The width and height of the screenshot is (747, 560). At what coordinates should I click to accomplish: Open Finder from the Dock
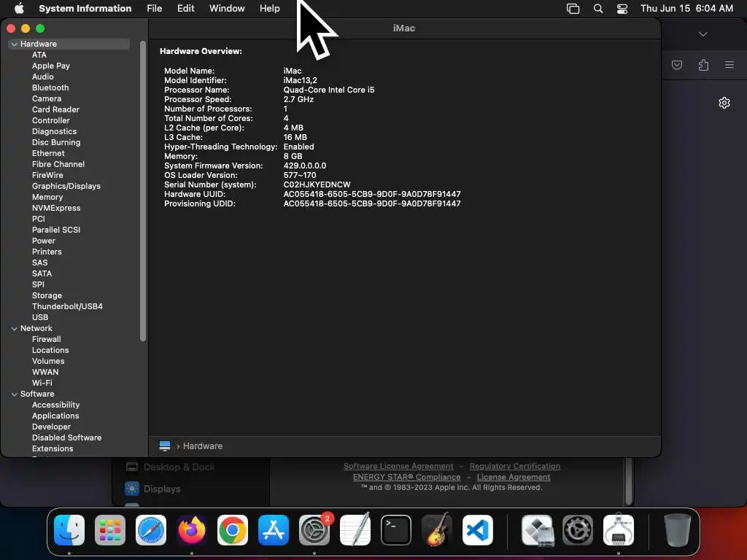coord(69,530)
